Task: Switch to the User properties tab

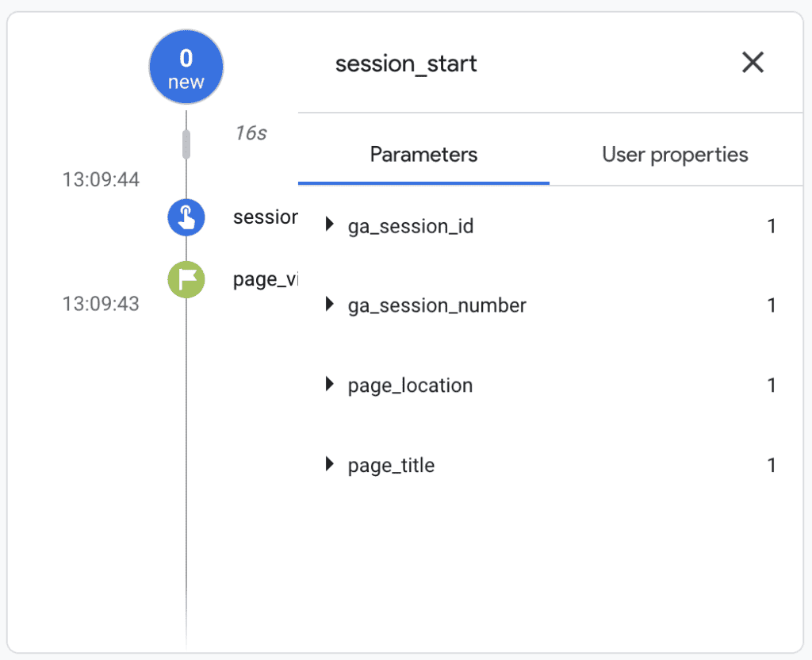Action: tap(674, 154)
